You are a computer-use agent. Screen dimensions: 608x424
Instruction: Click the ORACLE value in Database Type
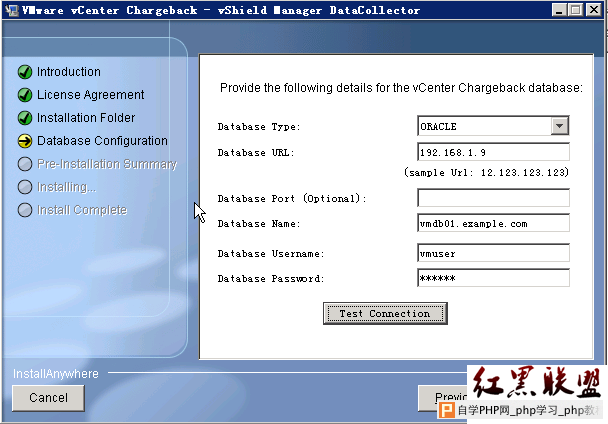point(439,126)
